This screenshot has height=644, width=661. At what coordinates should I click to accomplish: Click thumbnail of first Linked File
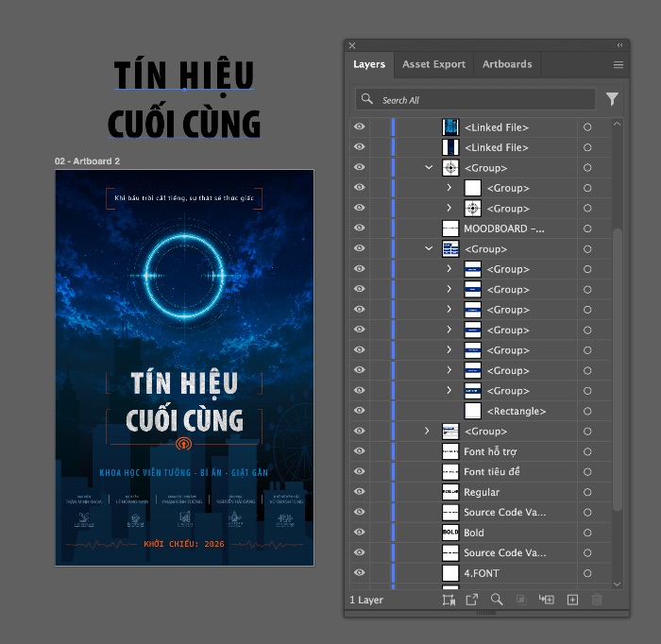coord(450,127)
